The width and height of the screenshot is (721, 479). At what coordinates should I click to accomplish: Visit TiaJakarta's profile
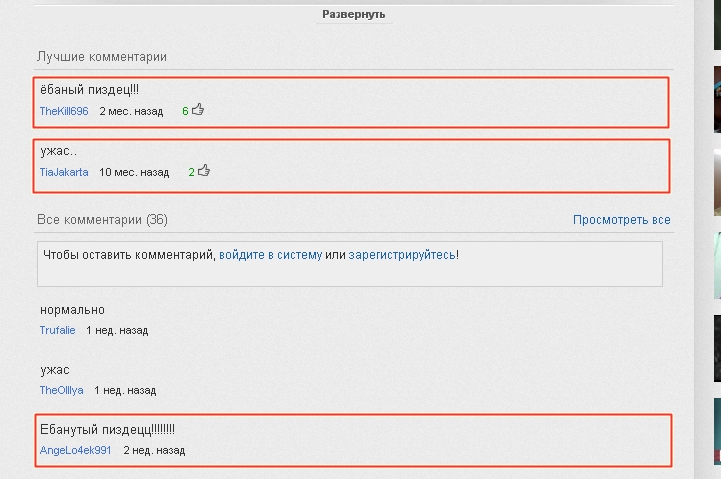pos(64,172)
